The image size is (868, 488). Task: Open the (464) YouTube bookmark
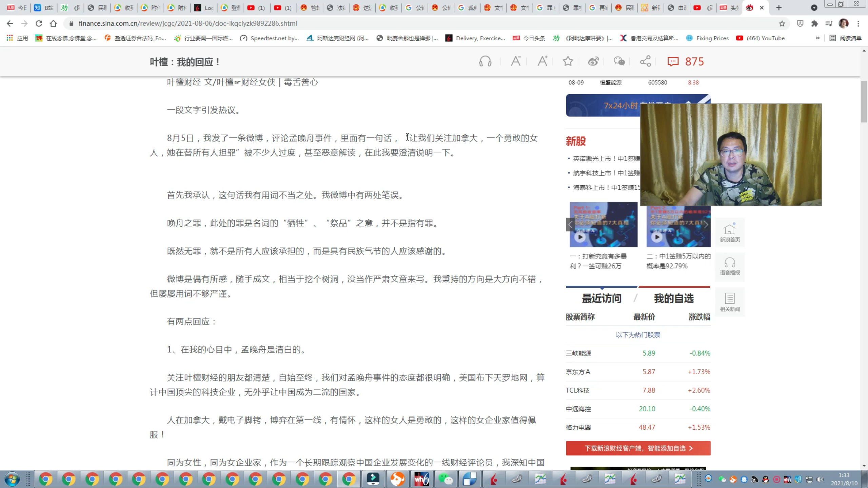pos(760,38)
